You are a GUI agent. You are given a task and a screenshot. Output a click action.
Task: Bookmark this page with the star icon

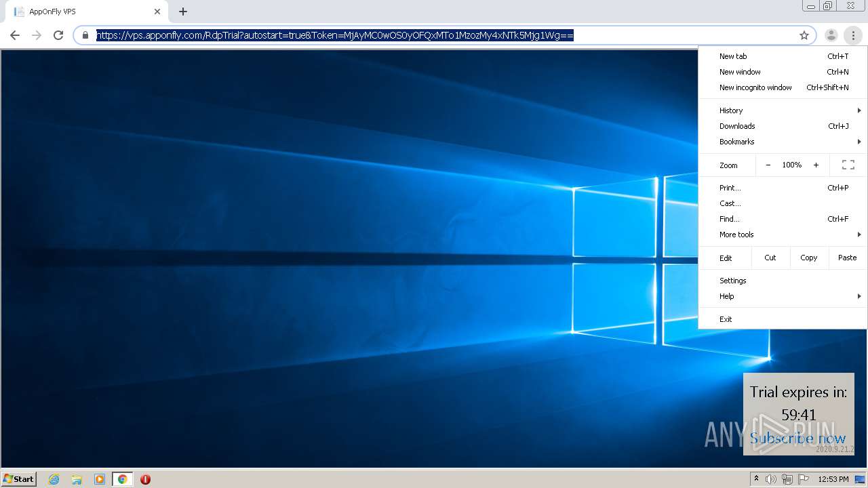click(804, 35)
